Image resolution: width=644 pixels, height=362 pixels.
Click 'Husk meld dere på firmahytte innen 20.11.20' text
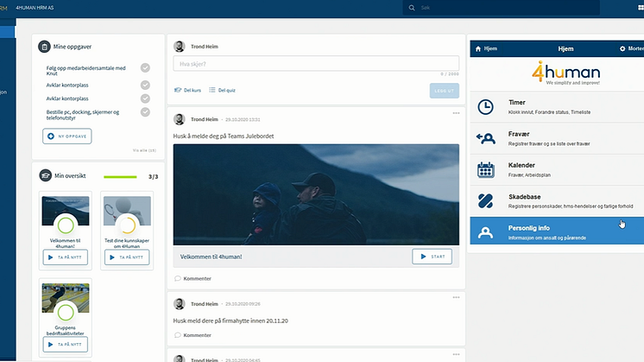coord(230,321)
